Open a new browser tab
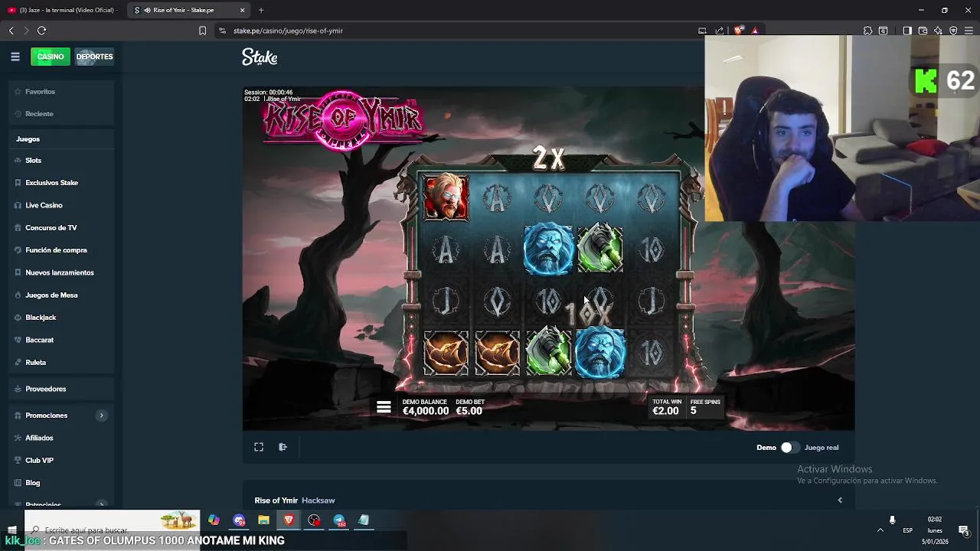The image size is (980, 551). point(261,10)
